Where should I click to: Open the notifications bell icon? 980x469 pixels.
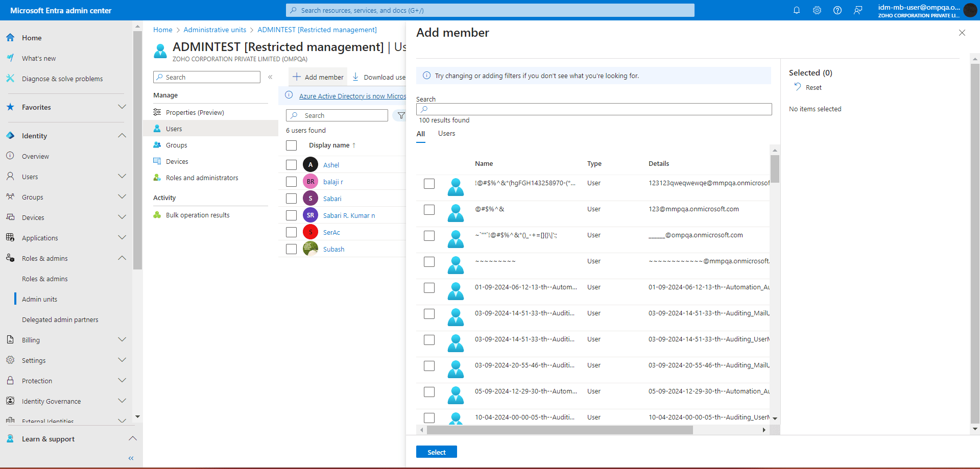[x=796, y=10]
